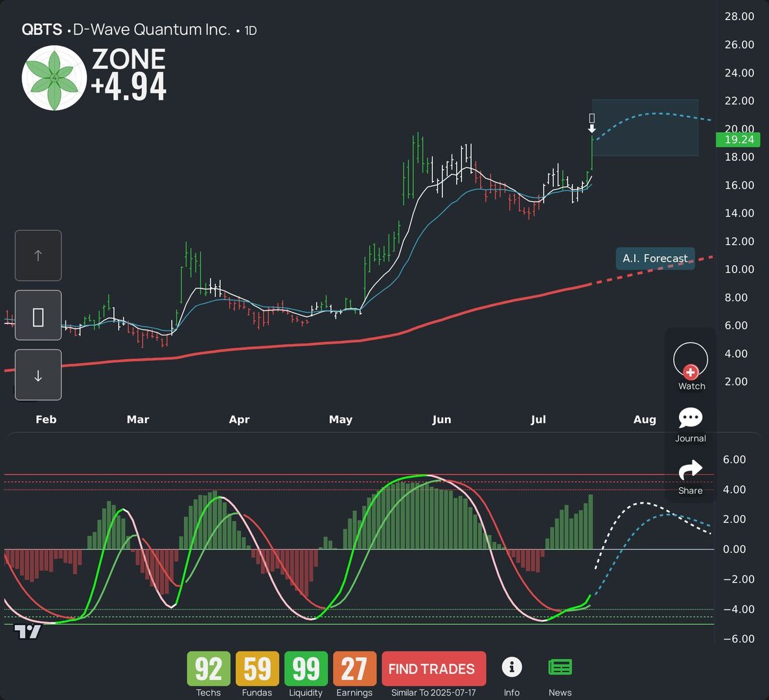Click the 10.00 price axis label
The width and height of the screenshot is (769, 700).
pos(739,269)
